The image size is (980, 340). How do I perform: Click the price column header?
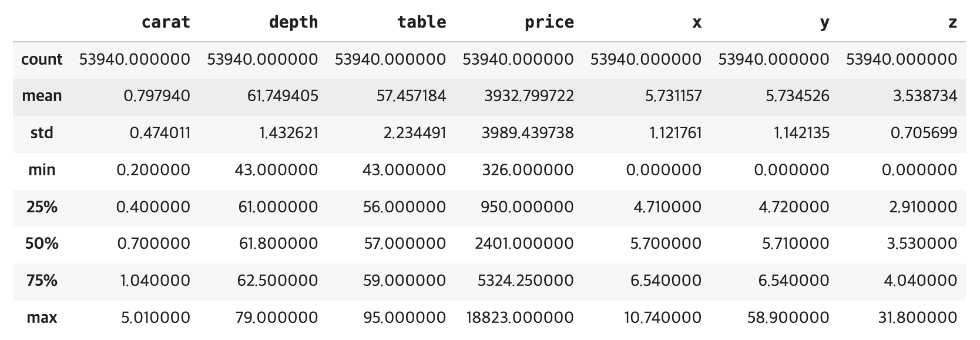pyautogui.click(x=549, y=22)
